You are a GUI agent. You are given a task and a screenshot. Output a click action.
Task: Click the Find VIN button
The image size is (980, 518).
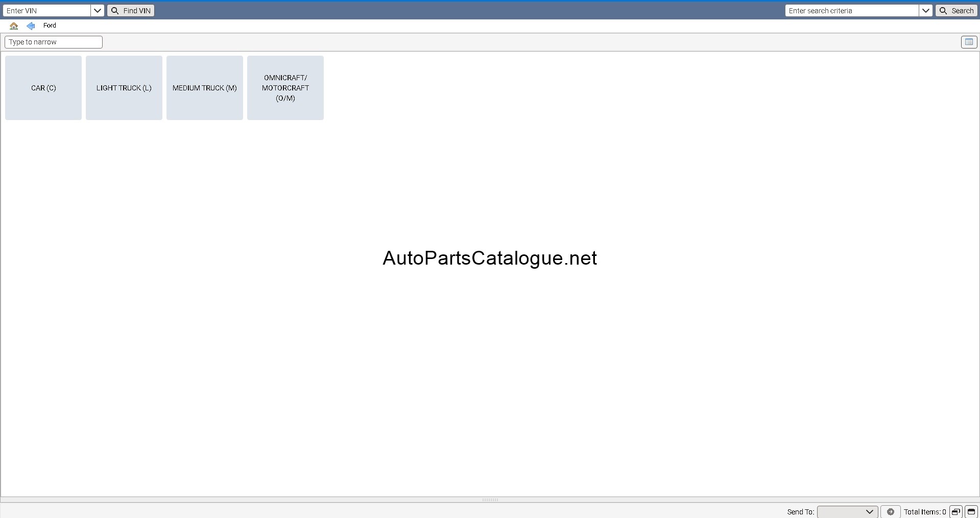coord(131,10)
